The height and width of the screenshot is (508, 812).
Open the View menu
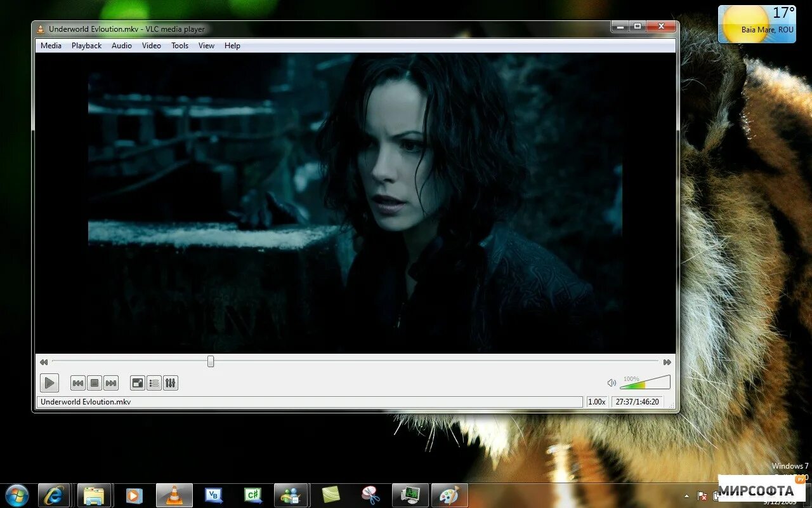207,46
